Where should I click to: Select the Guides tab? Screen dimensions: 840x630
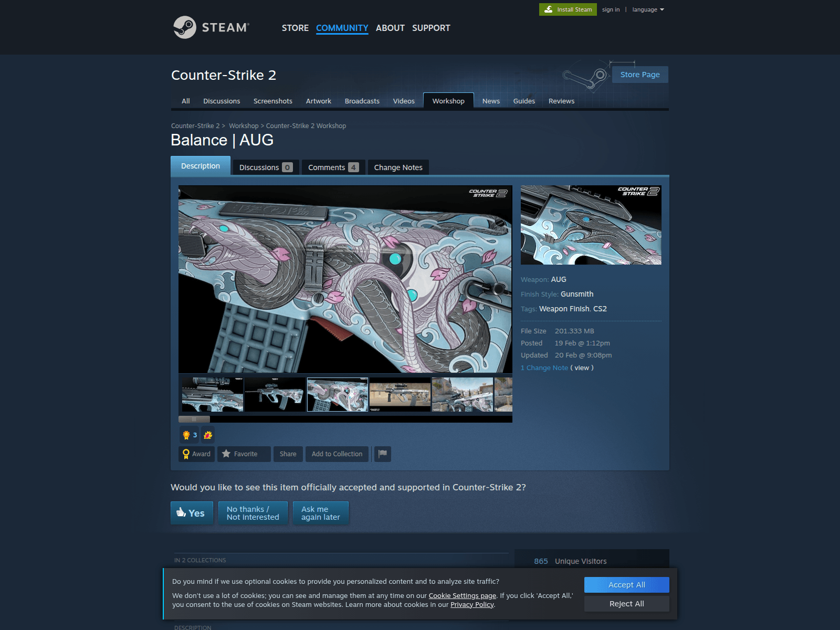pyautogui.click(x=524, y=101)
